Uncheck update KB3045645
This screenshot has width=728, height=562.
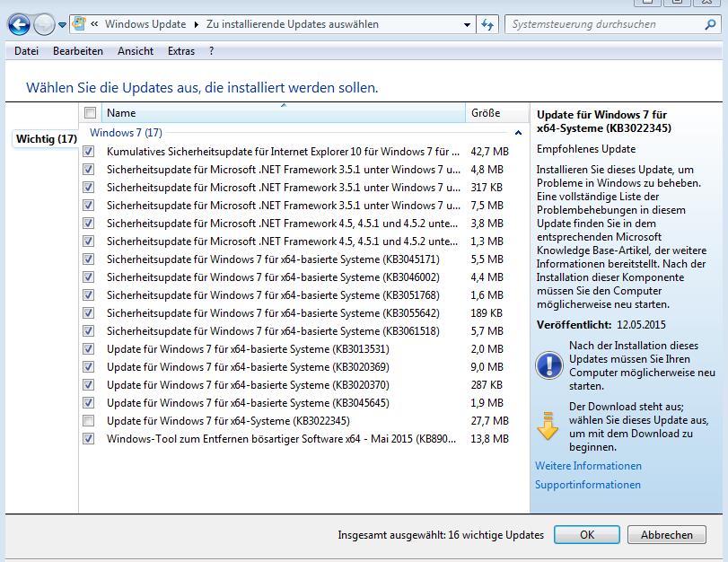pyautogui.click(x=88, y=403)
